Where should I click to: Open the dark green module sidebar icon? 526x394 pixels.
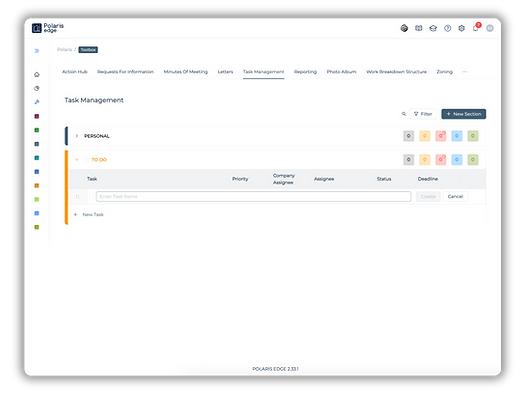pos(37,130)
